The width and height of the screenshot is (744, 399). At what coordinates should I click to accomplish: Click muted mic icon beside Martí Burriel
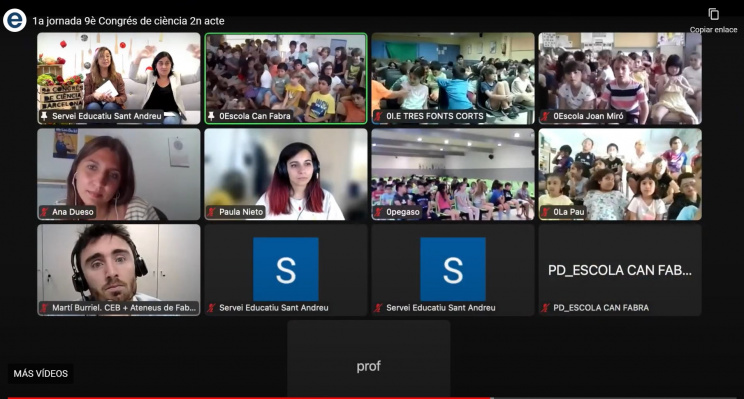coord(44,307)
